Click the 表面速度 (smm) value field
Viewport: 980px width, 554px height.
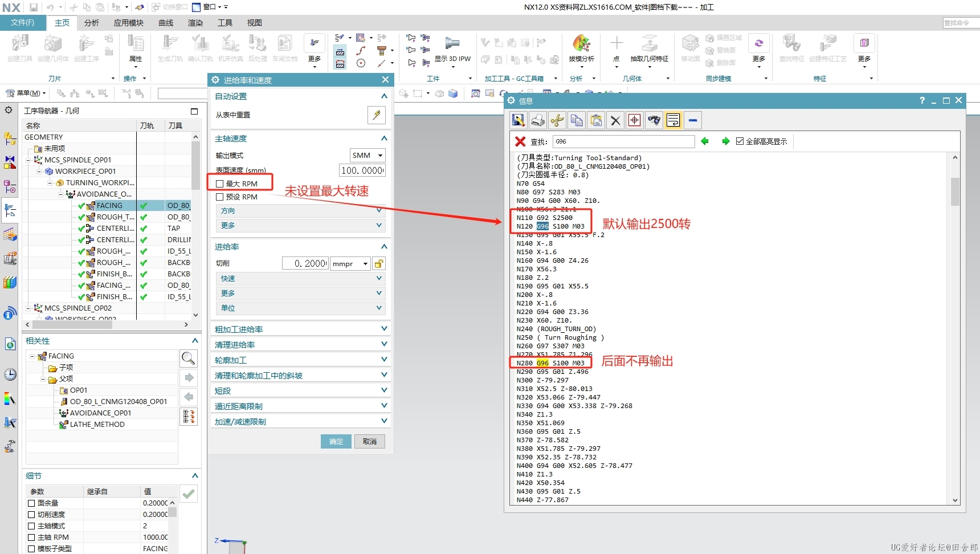362,170
